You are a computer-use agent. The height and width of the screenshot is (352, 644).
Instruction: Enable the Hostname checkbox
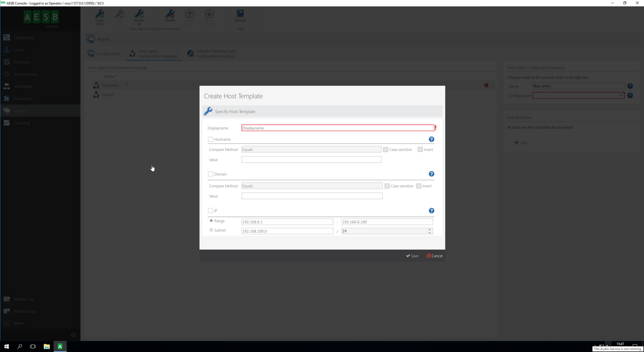click(x=210, y=139)
